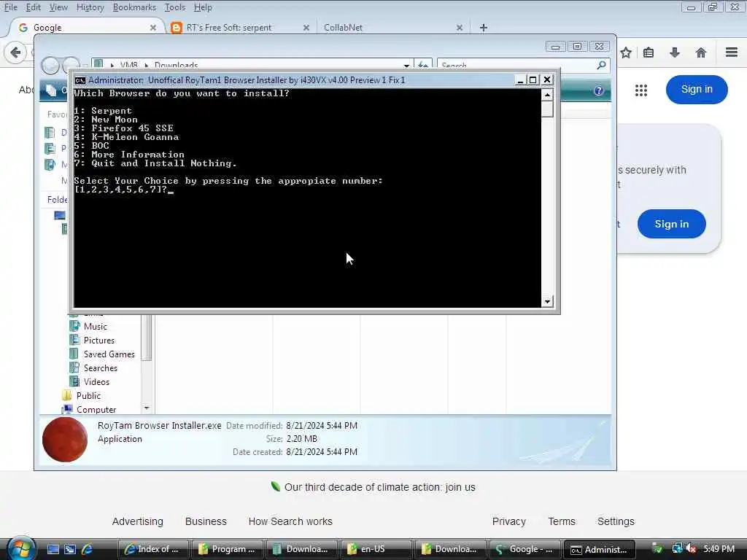Open Advertising footer link
Viewport: 747px width, 560px height.
[137, 521]
